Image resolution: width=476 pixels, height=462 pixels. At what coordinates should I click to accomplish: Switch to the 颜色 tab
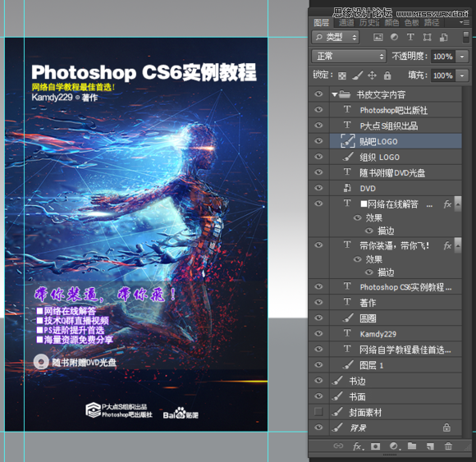coord(391,23)
